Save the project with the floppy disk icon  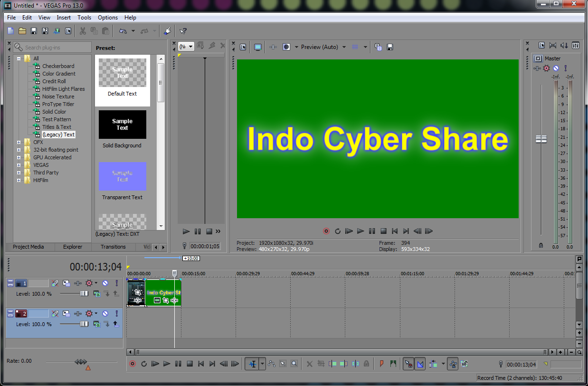point(34,31)
